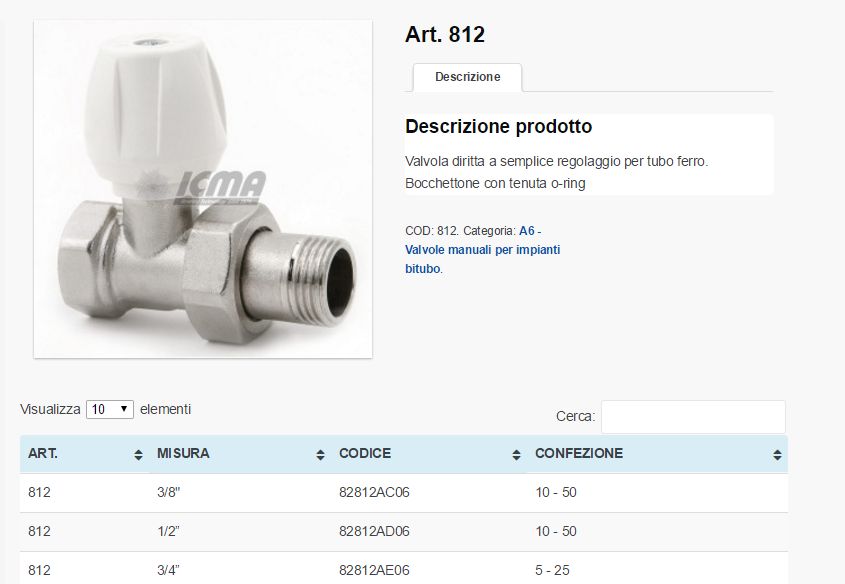Sort table by CONFEZIONE column arrows

(777, 455)
